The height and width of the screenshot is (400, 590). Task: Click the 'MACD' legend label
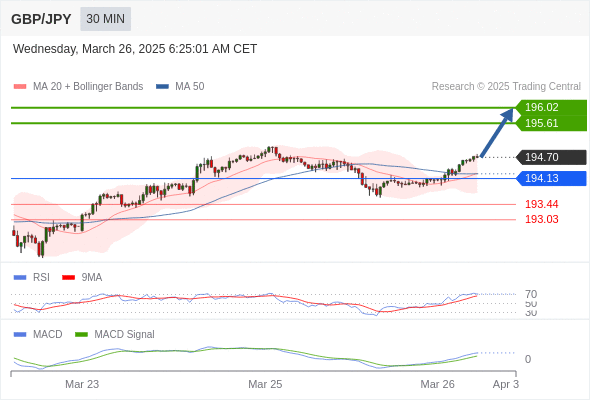click(x=48, y=335)
